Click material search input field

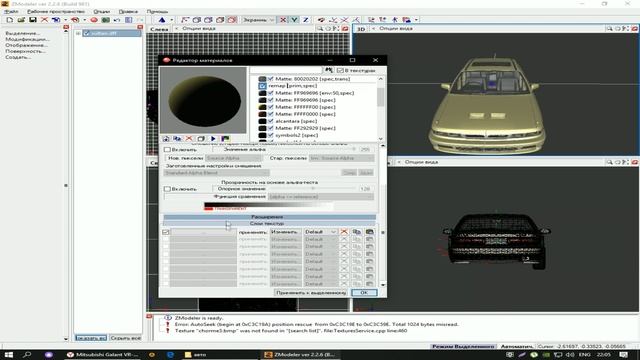(x=287, y=70)
